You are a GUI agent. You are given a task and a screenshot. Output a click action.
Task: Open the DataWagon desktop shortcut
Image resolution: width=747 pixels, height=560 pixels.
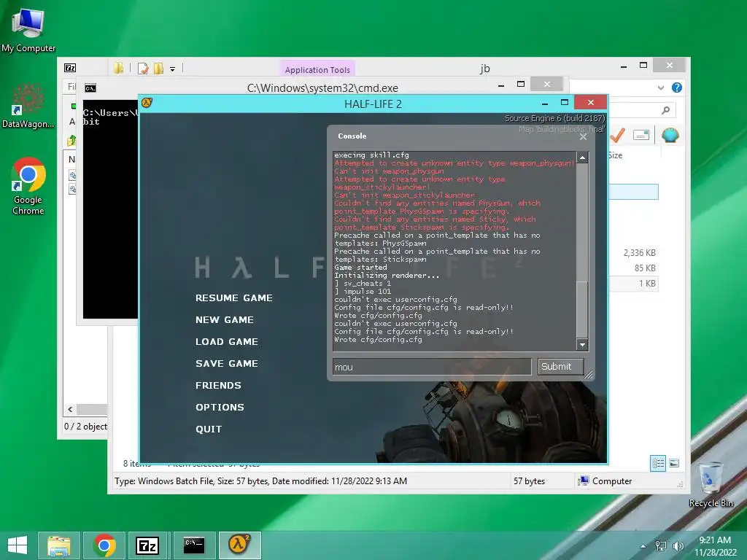pyautogui.click(x=28, y=106)
